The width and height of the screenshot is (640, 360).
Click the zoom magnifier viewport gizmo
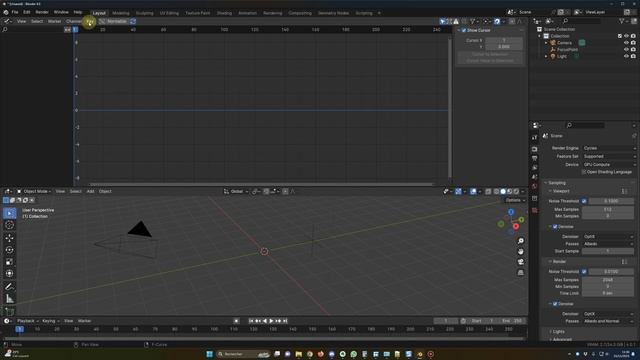pyautogui.click(x=521, y=241)
